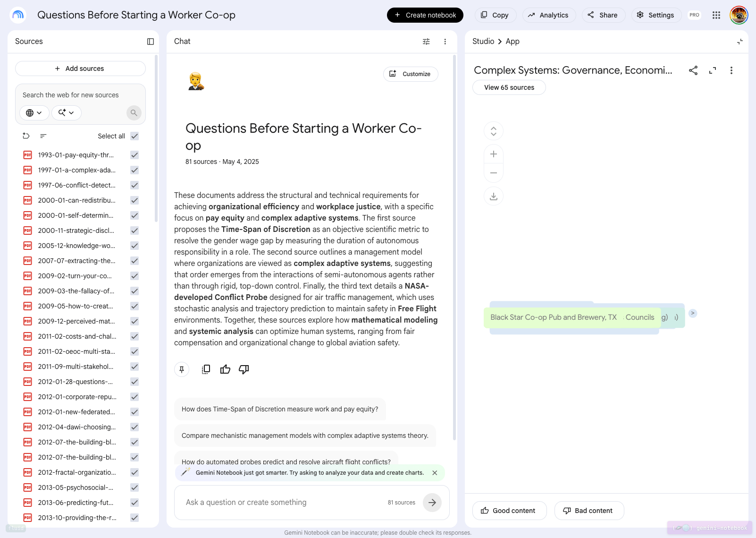This screenshot has width=756, height=538.
Task: Uncheck the 2011-09-multi-stakehol... source
Action: click(x=134, y=367)
